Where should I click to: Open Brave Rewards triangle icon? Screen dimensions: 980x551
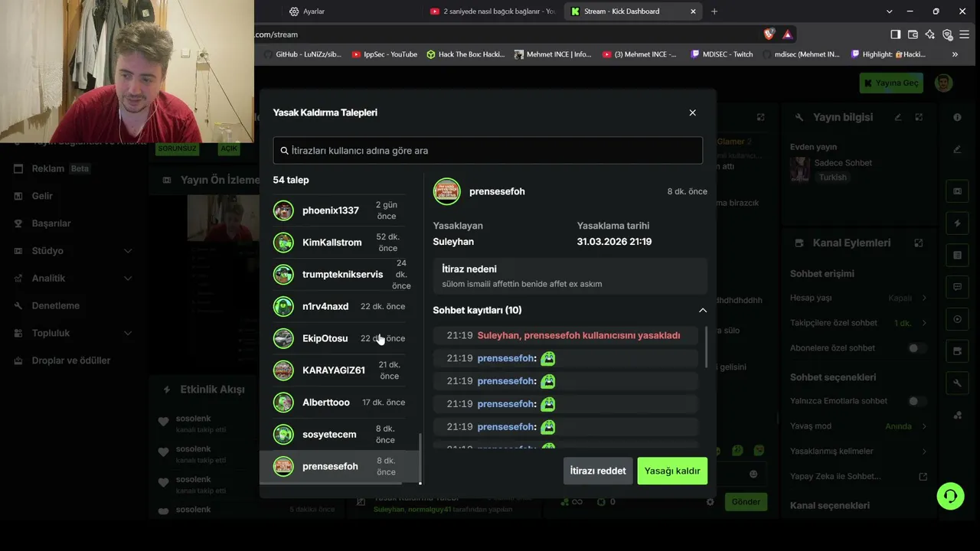coord(787,34)
